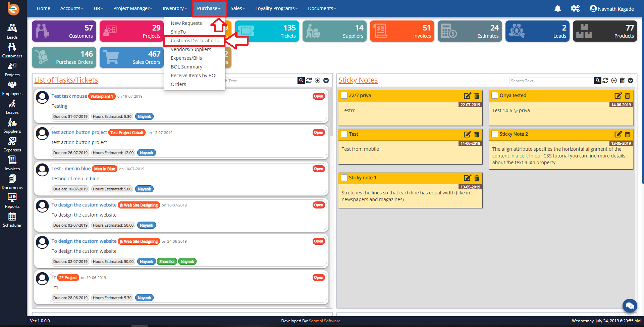Screen dimensions: 644x327
Task: Open the 135 Tickets dashboard tile
Action: point(267,31)
